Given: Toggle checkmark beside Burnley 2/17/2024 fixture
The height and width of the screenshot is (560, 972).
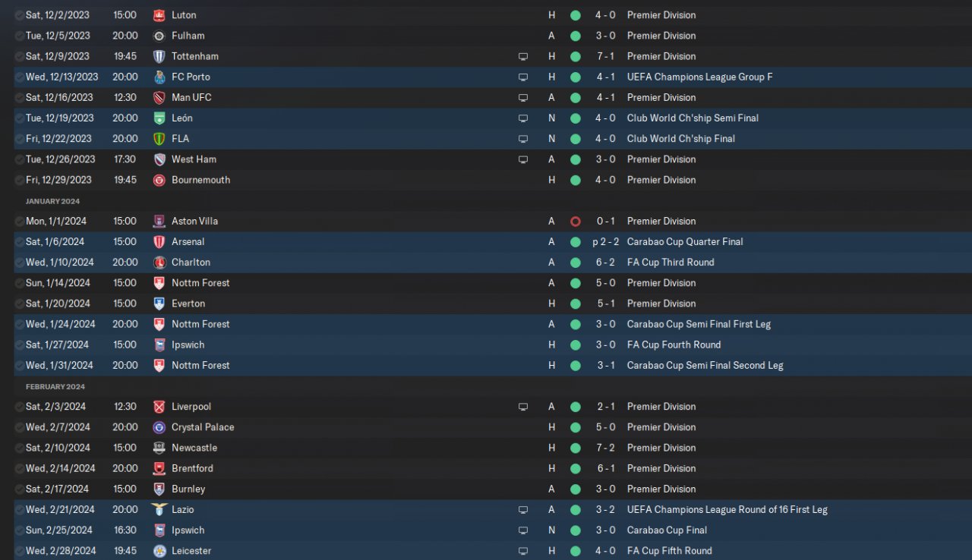Looking at the screenshot, I should click(x=19, y=489).
